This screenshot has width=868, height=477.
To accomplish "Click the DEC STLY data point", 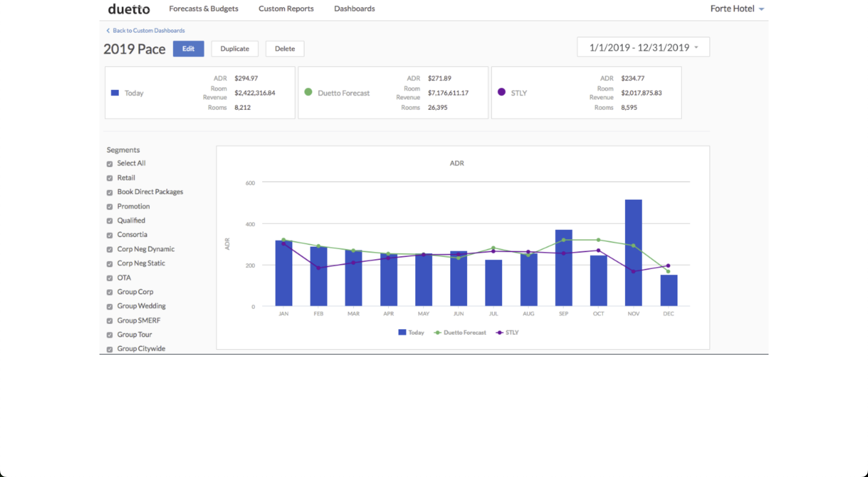I will click(668, 266).
